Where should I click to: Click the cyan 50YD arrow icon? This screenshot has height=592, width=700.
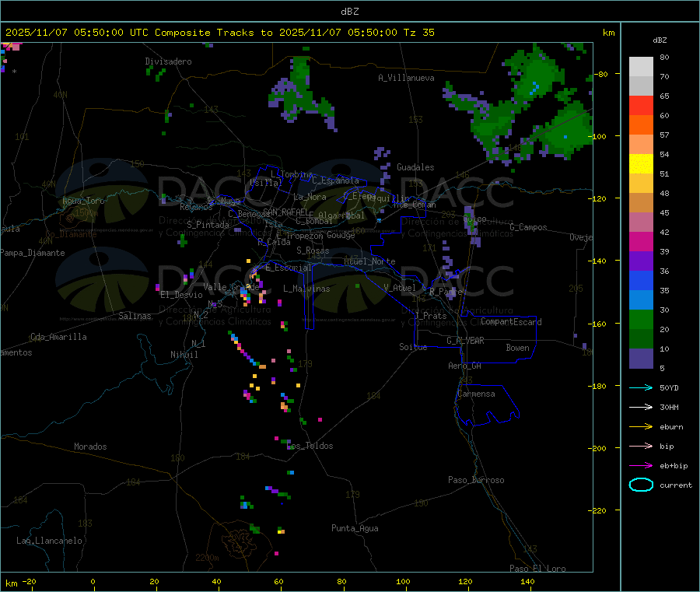click(x=641, y=387)
